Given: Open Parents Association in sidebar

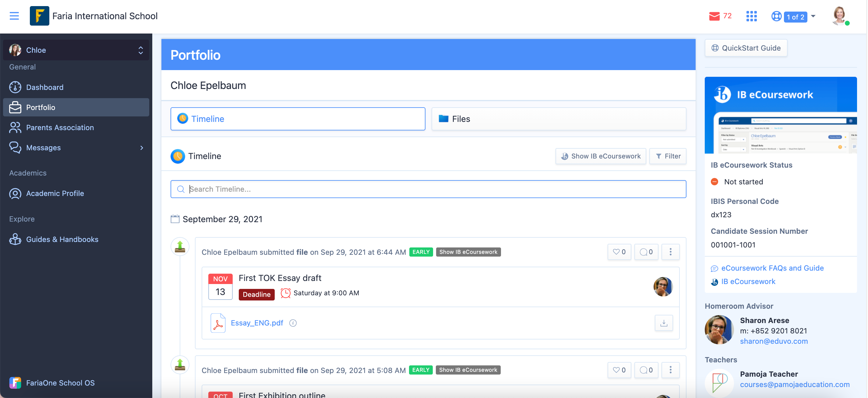Looking at the screenshot, I should 76,127.
